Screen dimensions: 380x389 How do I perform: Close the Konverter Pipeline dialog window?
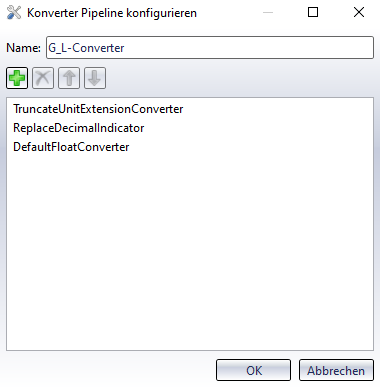(x=359, y=12)
